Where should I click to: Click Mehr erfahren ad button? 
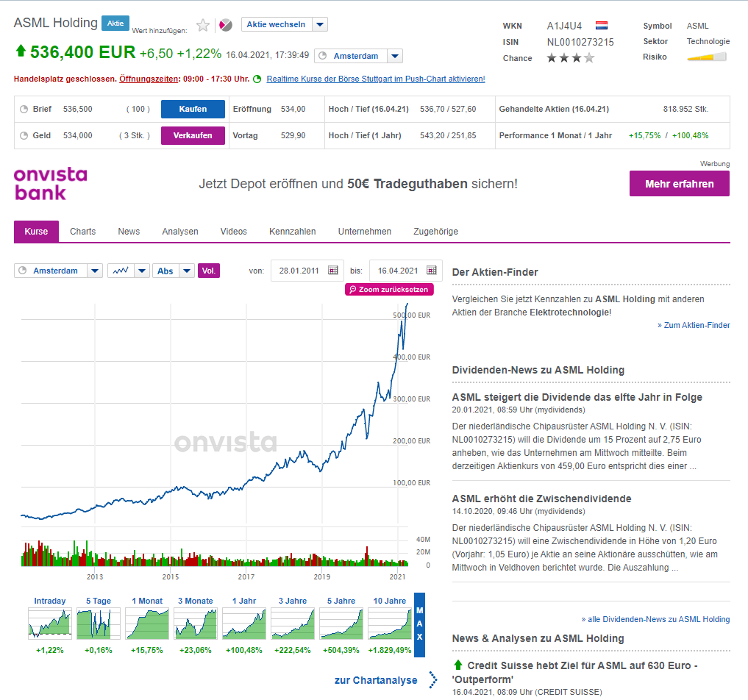[680, 184]
